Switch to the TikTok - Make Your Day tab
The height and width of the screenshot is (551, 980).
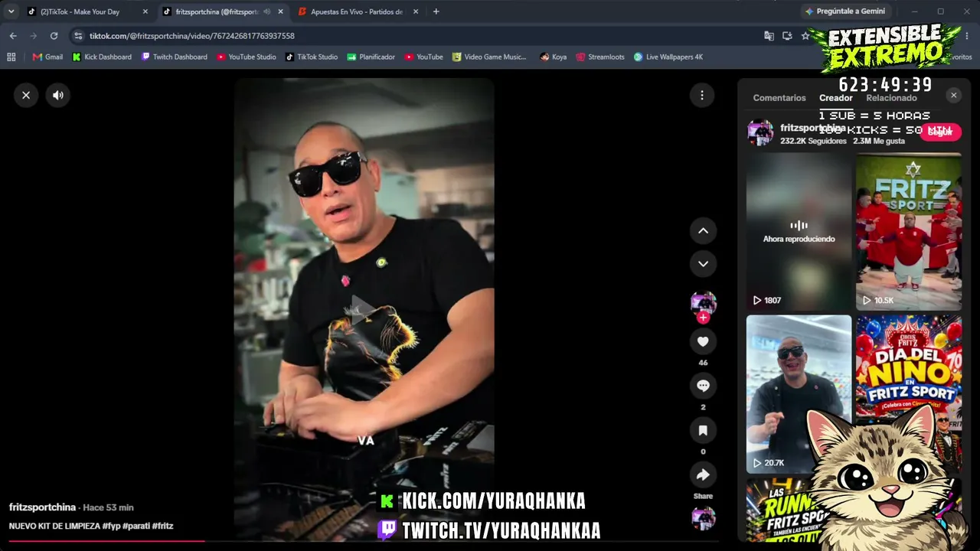tap(80, 11)
